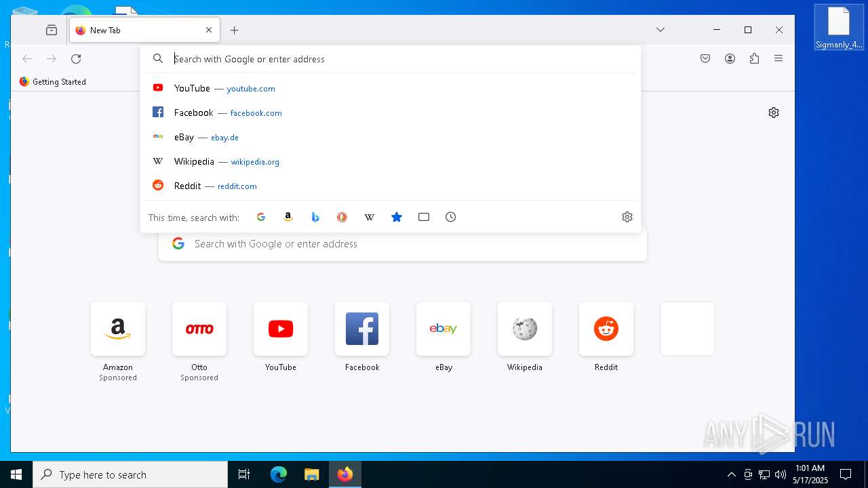Open the Firefox application menu
This screenshot has height=488, width=868.
[778, 59]
